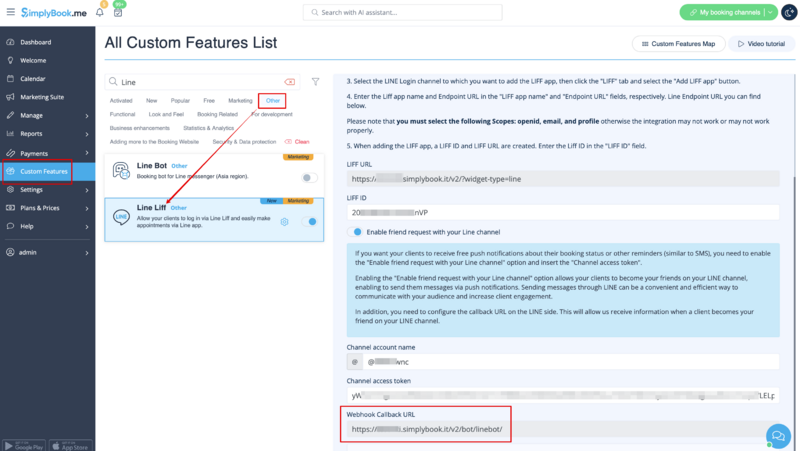The height and width of the screenshot is (451, 800).
Task: Click the Line Liff feature icon
Action: coord(121,217)
